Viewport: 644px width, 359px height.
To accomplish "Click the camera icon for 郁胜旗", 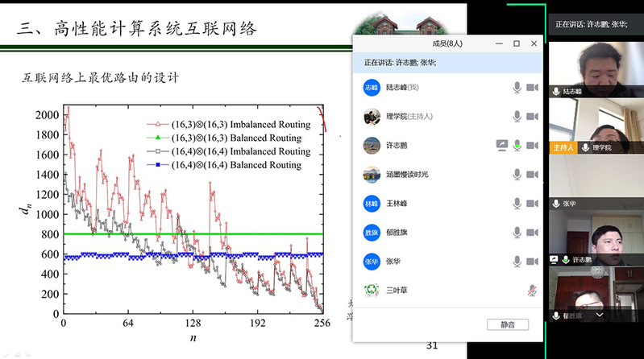I will point(532,233).
